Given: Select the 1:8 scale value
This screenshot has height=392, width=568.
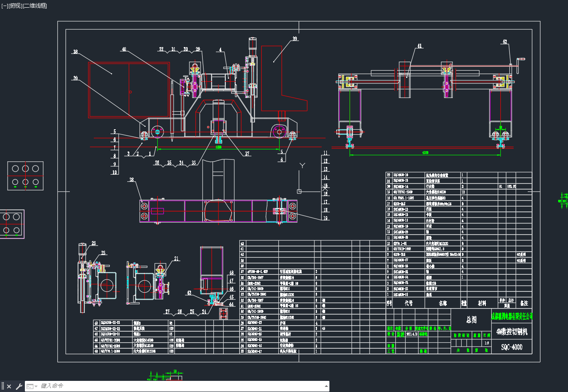Looking at the screenshot, I should click(x=486, y=343).
